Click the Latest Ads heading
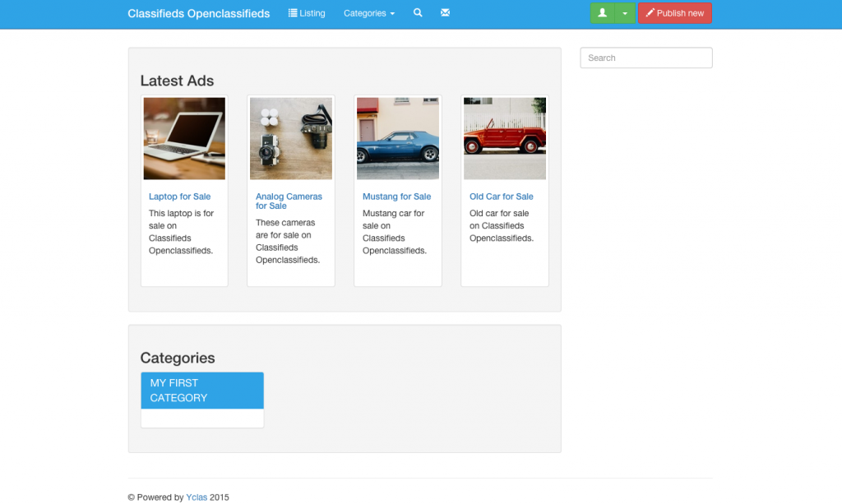842x504 pixels. (x=178, y=81)
